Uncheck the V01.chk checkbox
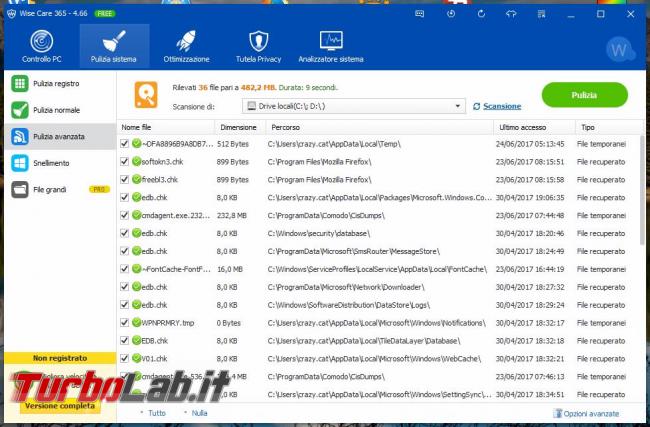Image resolution: width=650 pixels, height=427 pixels. tap(124, 358)
